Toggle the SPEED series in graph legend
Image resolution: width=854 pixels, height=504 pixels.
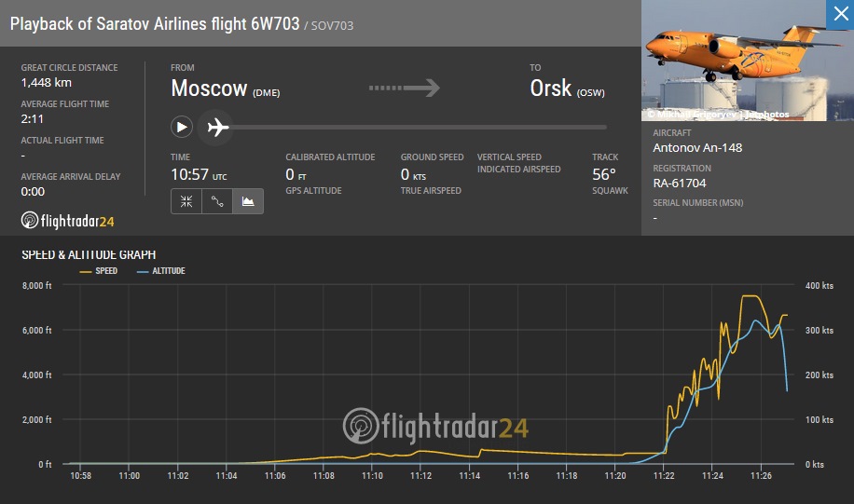100,271
